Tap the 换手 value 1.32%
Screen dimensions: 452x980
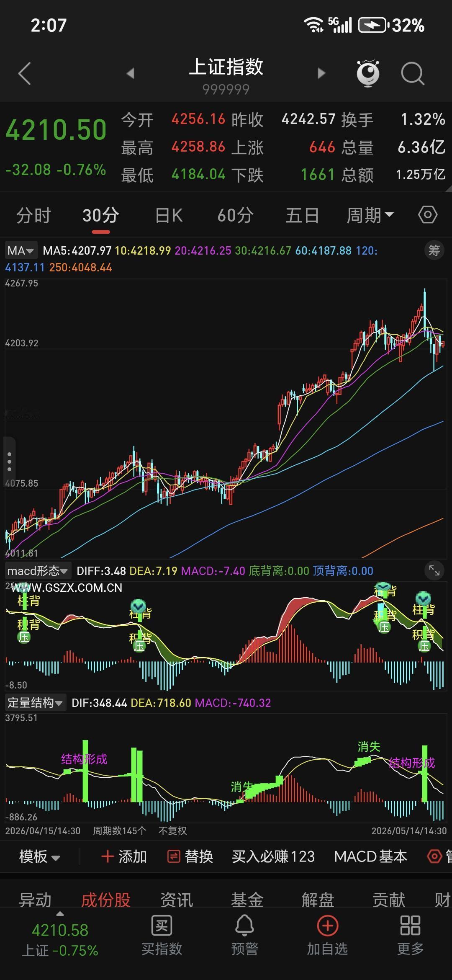click(x=423, y=119)
